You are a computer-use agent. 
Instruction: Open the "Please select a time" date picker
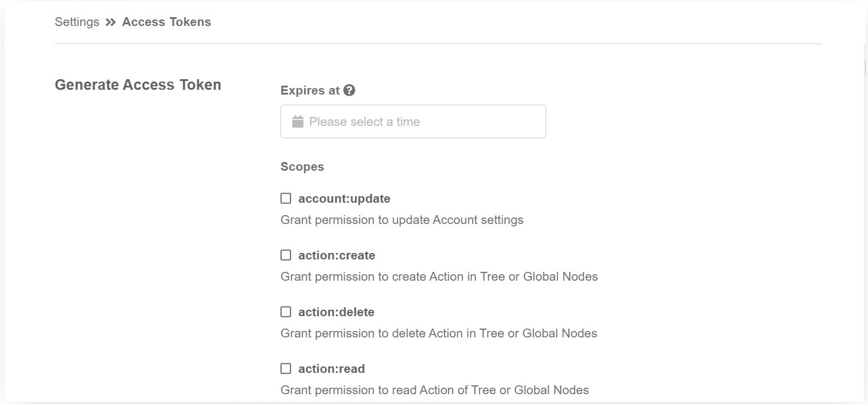pyautogui.click(x=413, y=122)
